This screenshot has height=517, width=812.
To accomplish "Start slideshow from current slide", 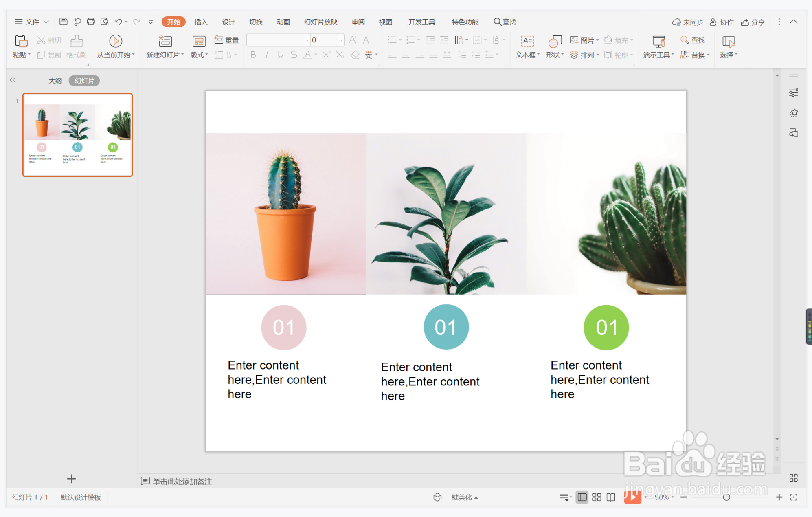I will (x=116, y=41).
